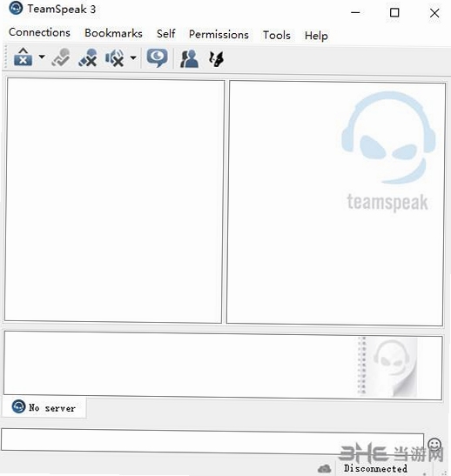Toggle the mute speakers icon
The width and height of the screenshot is (451, 476).
[114, 57]
